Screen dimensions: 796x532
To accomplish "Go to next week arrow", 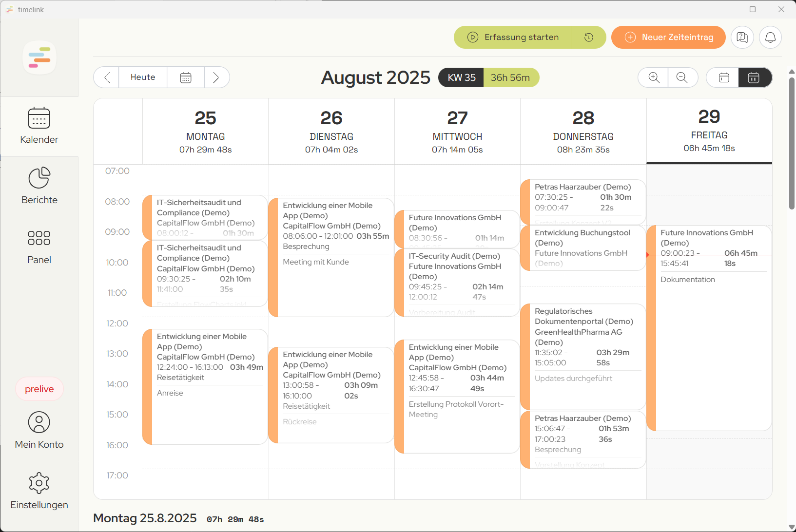I will [x=216, y=77].
